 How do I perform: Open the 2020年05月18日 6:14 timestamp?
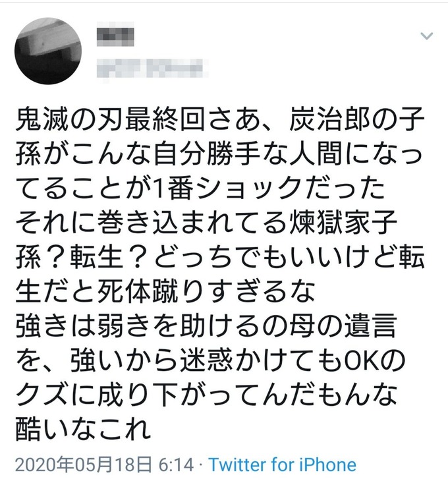pyautogui.click(x=105, y=465)
